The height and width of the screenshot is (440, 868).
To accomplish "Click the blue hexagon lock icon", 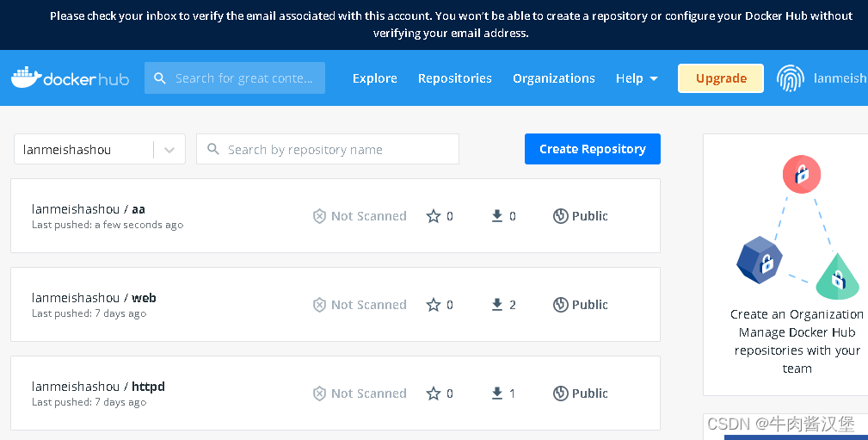I will pos(760,260).
